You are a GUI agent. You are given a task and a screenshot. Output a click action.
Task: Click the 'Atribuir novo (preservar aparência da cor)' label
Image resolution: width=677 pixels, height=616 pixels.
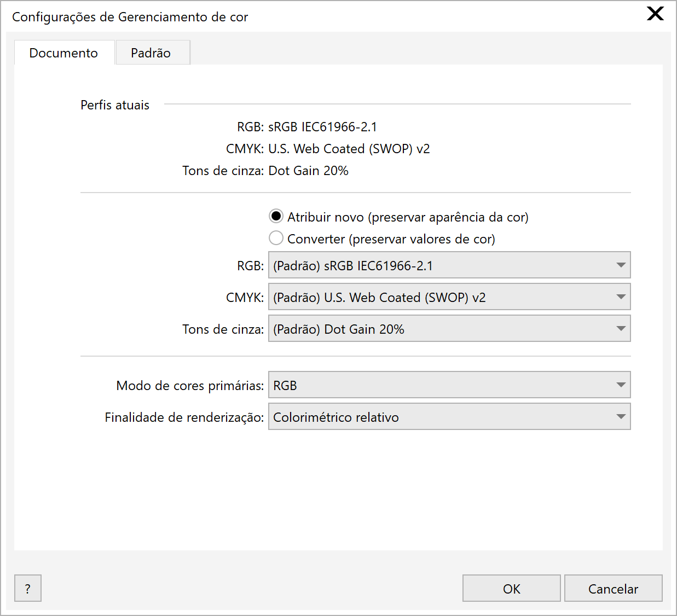pyautogui.click(x=408, y=217)
